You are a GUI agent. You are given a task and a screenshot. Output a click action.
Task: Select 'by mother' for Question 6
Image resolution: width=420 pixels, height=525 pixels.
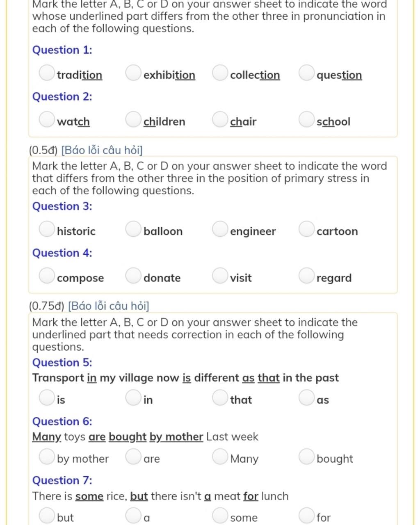click(x=47, y=457)
